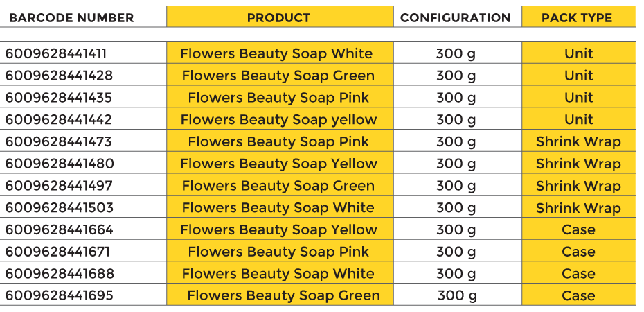Select Flowers Beauty Soap yellow lowercase entry
This screenshot has width=644, height=312.
(x=279, y=120)
